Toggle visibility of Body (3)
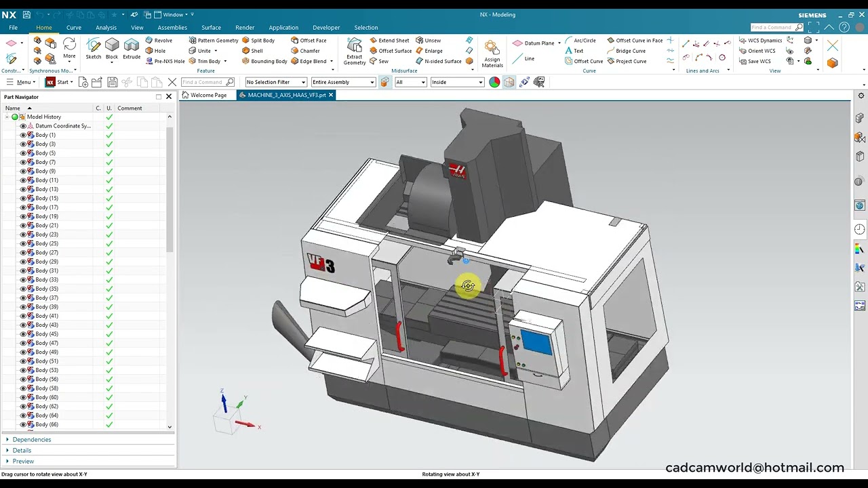This screenshot has width=868, height=488. pyautogui.click(x=23, y=144)
